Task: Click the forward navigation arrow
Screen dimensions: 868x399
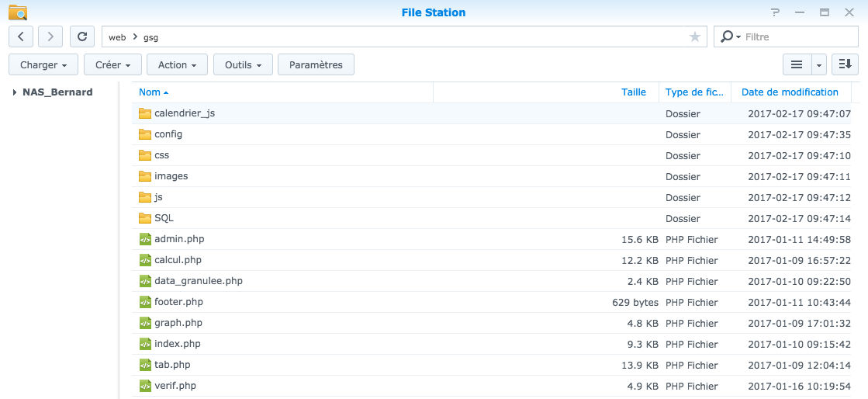Action: [x=50, y=36]
